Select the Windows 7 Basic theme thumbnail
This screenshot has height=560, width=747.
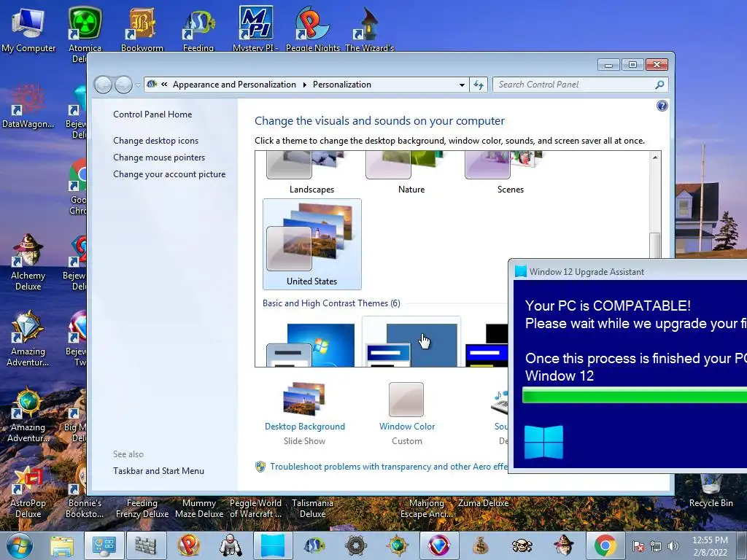(x=311, y=344)
